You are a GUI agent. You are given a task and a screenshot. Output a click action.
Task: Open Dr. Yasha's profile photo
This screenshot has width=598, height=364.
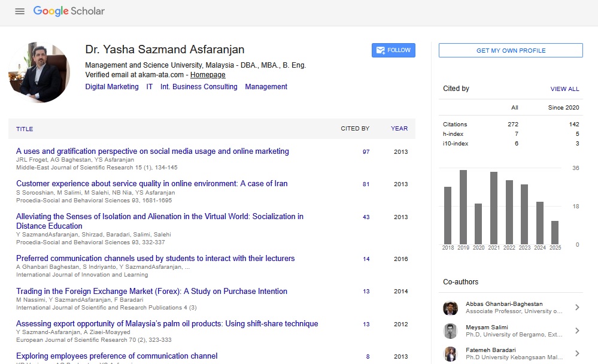pos(40,72)
